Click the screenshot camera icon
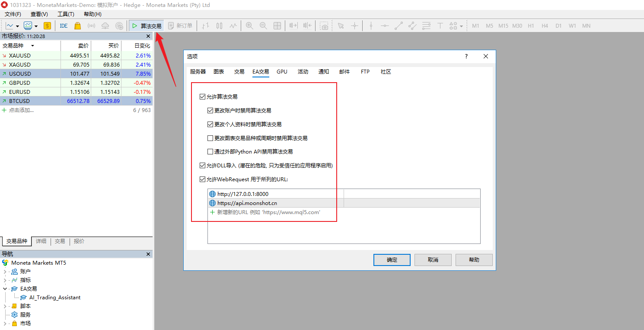The image size is (644, 330). (324, 26)
